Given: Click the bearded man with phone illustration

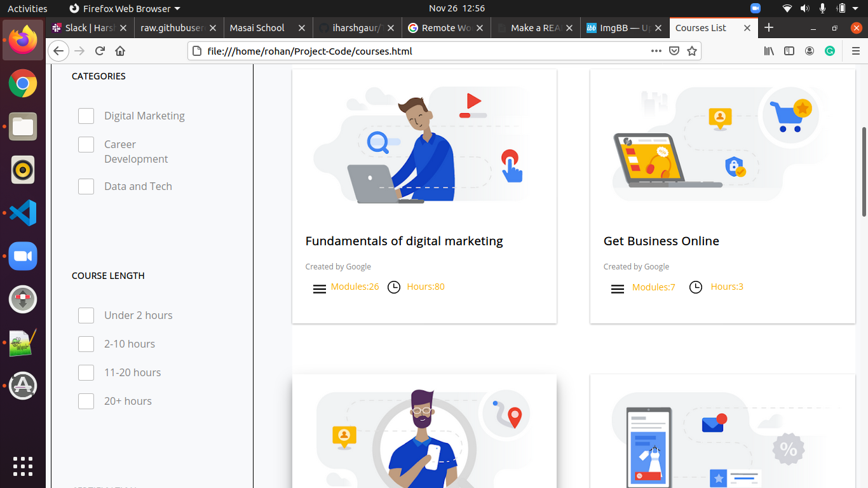Looking at the screenshot, I should click(x=424, y=438).
